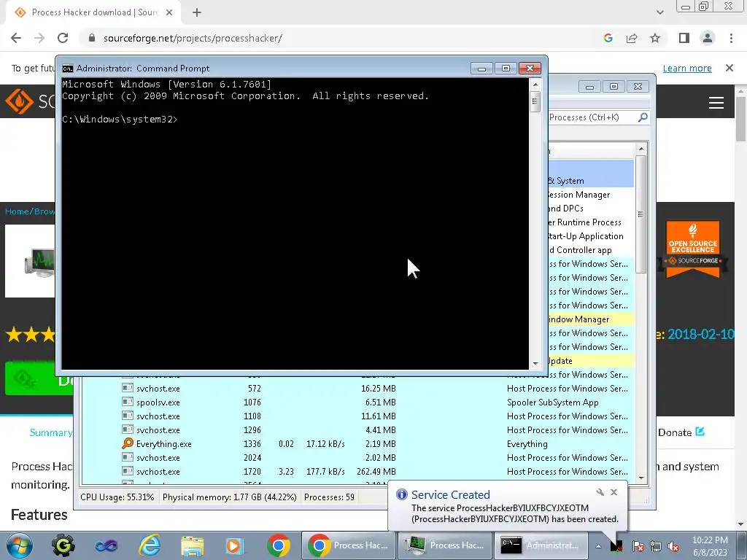Open Windows Explorer folder taskbar icon

point(192,545)
